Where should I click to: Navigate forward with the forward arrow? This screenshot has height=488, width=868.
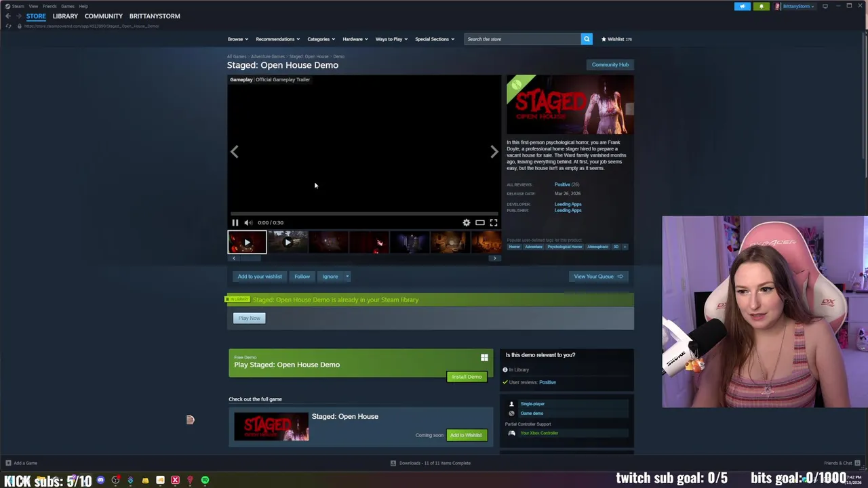[18, 16]
